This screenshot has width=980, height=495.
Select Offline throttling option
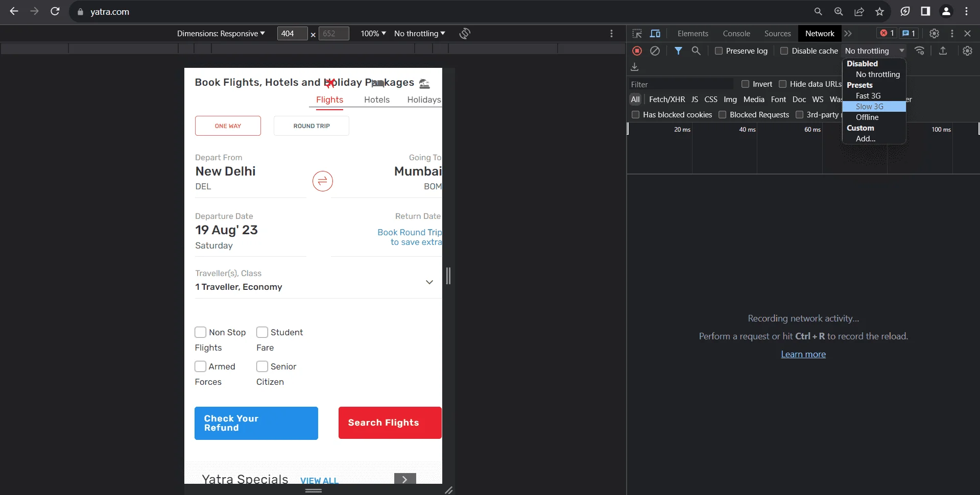(874, 117)
